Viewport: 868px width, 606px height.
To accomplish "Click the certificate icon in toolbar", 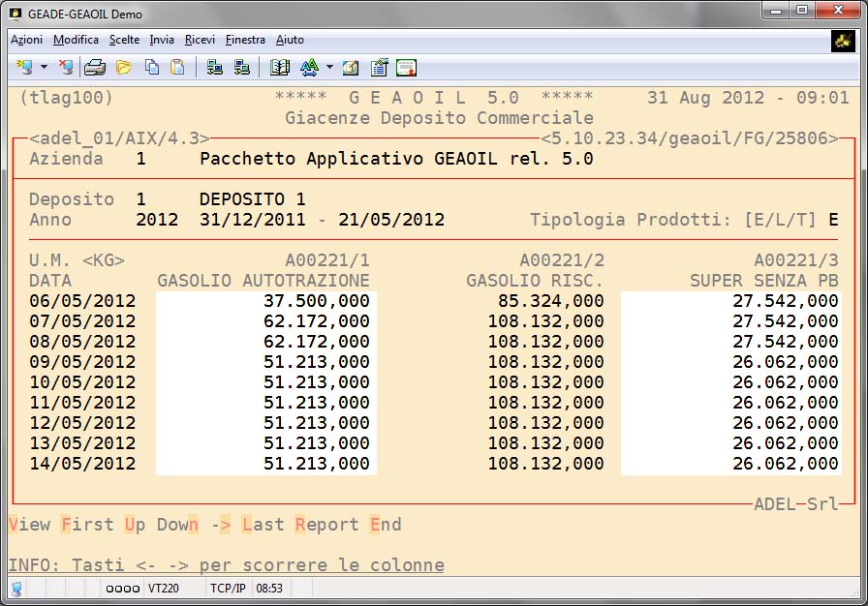I will pyautogui.click(x=406, y=68).
